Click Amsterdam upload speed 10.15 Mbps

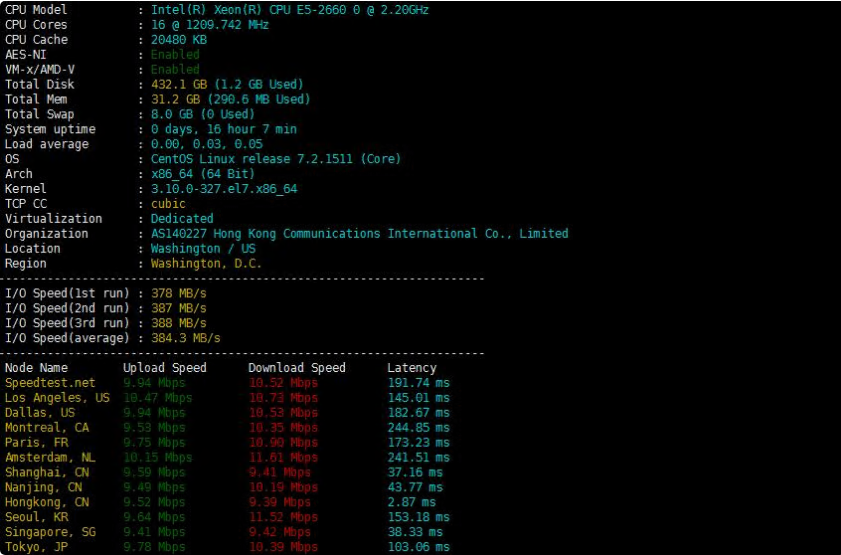[158, 458]
